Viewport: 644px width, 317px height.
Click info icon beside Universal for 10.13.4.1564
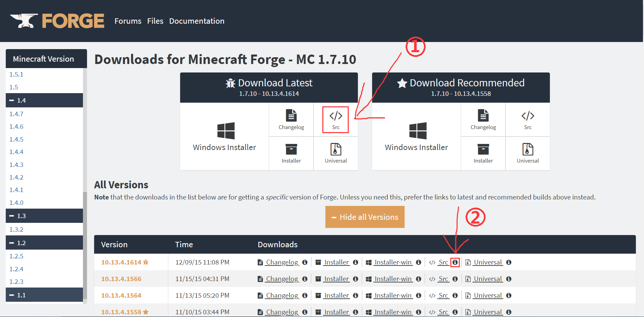point(509,295)
